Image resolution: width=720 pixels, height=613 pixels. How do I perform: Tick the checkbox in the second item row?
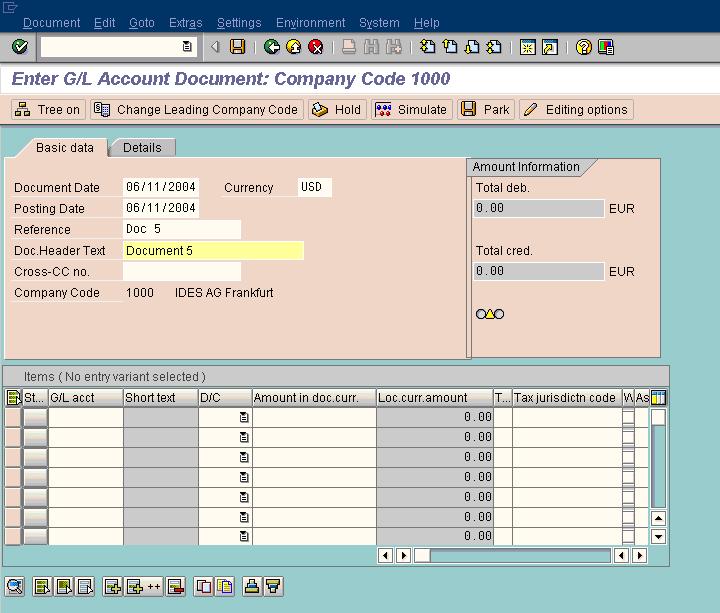click(x=628, y=437)
